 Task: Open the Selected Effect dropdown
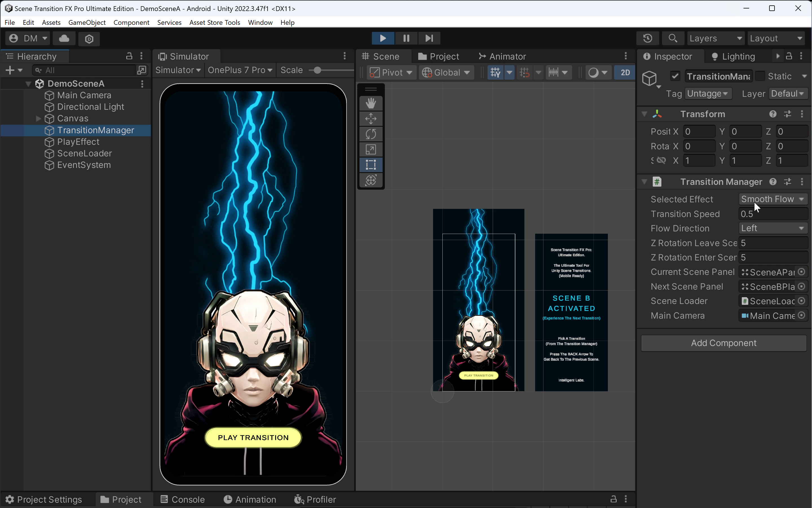[773, 199]
